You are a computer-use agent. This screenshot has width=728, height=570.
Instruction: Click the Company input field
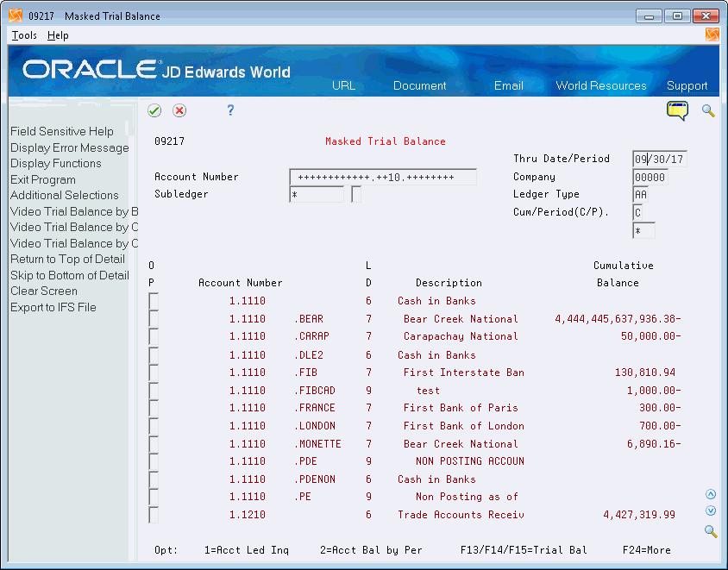(x=650, y=178)
